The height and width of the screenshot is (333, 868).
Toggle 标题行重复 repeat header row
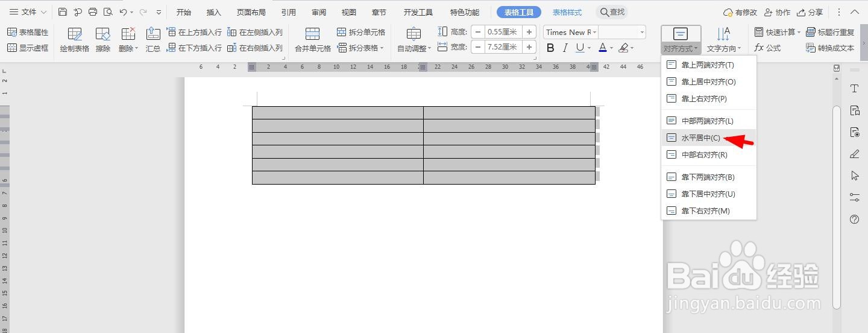(x=830, y=33)
